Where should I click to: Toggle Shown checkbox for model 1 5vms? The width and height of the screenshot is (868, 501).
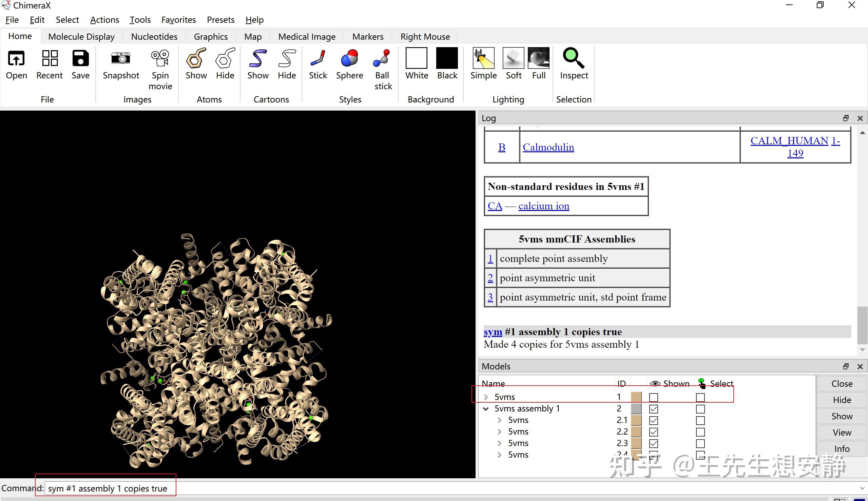(x=653, y=398)
